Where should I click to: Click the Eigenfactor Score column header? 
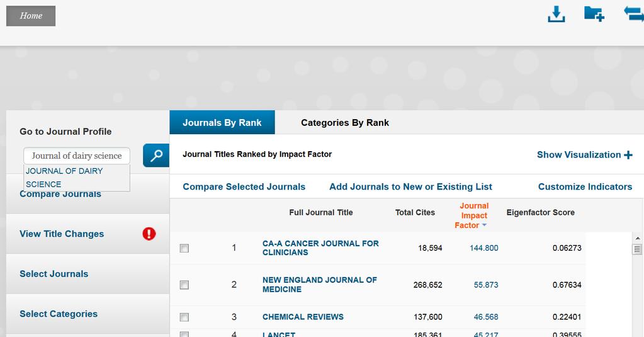(x=541, y=212)
